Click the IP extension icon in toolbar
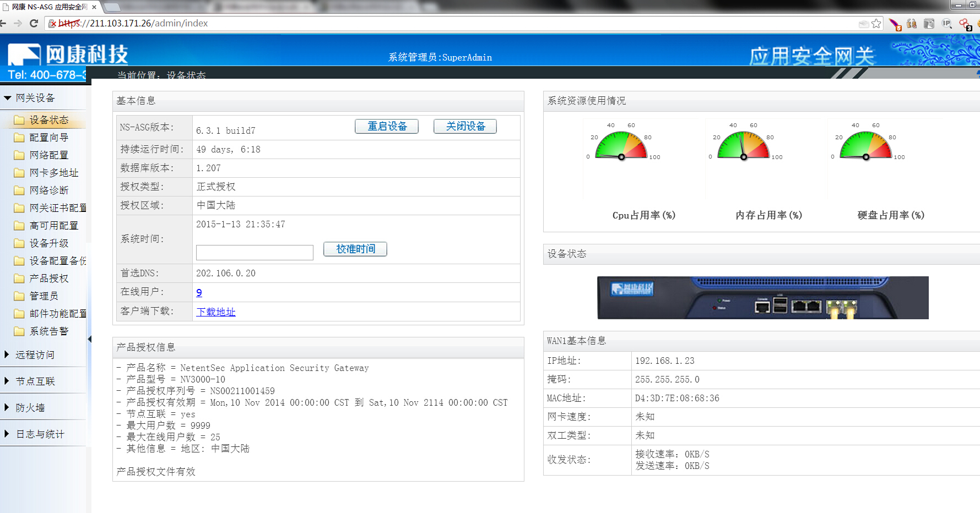The height and width of the screenshot is (513, 980). click(x=947, y=24)
